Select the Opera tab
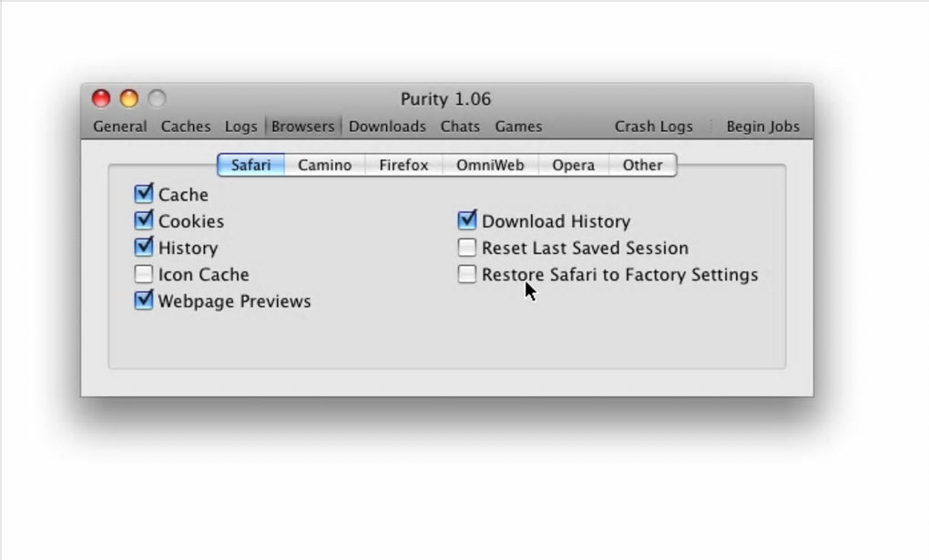Viewport: 929px width, 560px height. click(574, 165)
